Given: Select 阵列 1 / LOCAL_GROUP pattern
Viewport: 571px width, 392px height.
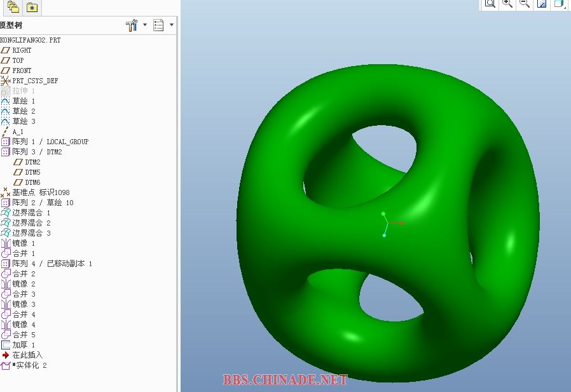Looking at the screenshot, I should click(45, 142).
